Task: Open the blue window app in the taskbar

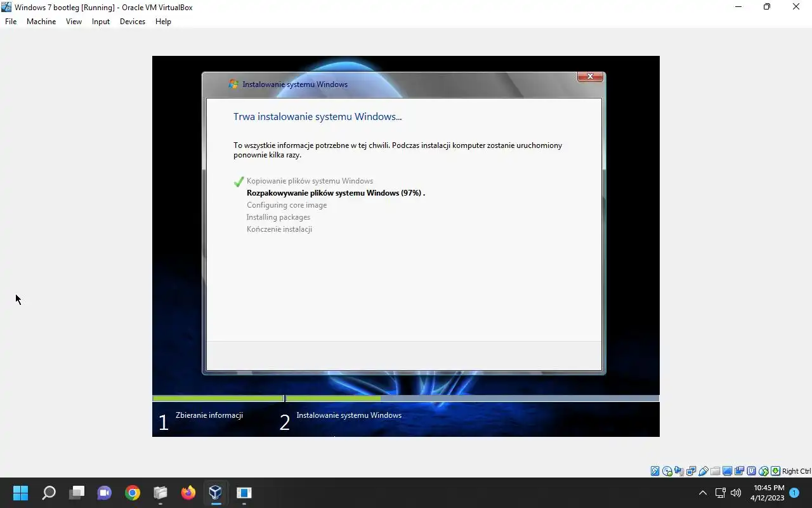Action: click(244, 493)
